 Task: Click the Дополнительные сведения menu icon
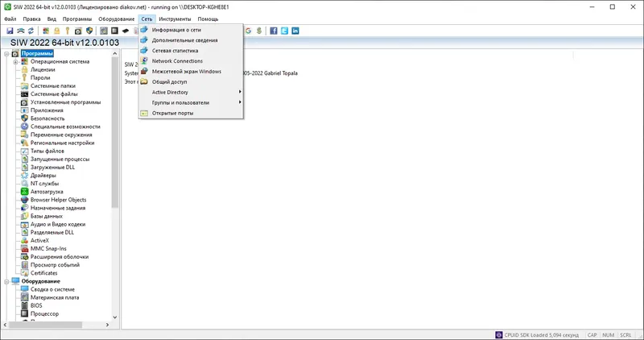click(144, 40)
